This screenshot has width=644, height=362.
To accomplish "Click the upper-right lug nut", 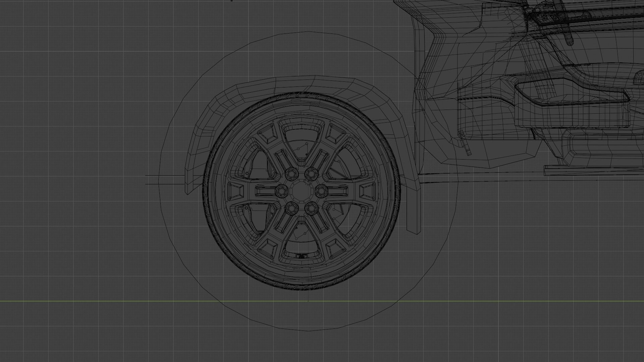I will 312,174.
